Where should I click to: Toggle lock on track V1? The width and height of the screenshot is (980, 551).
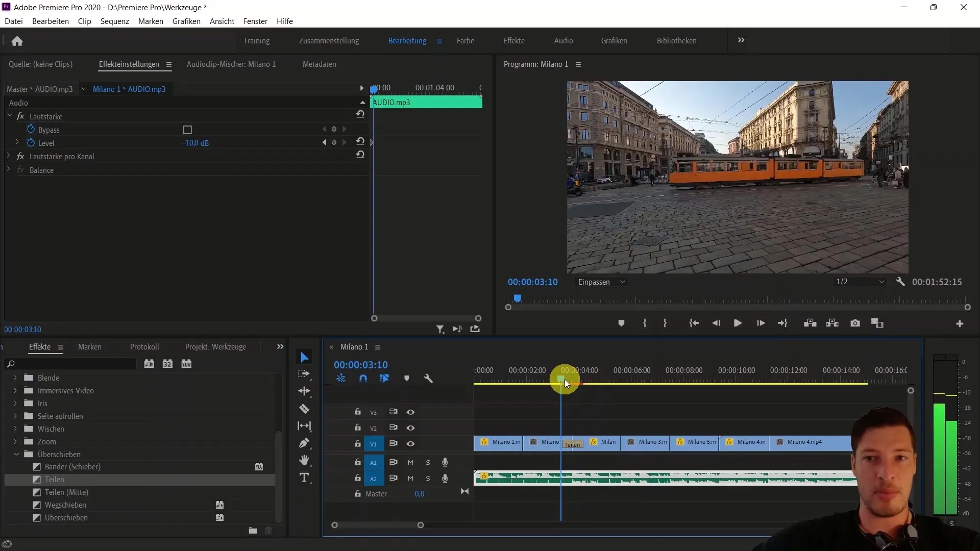click(358, 444)
